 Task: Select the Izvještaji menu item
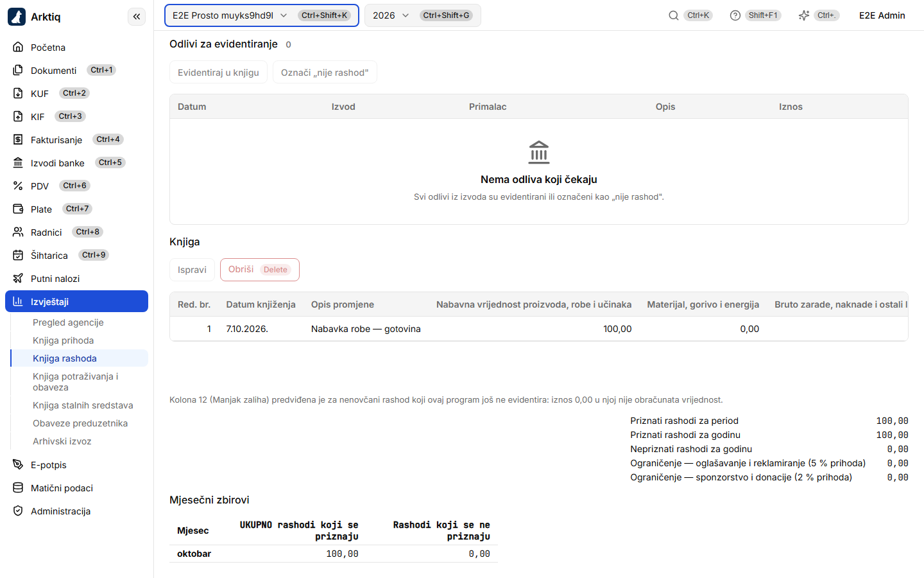(x=76, y=302)
